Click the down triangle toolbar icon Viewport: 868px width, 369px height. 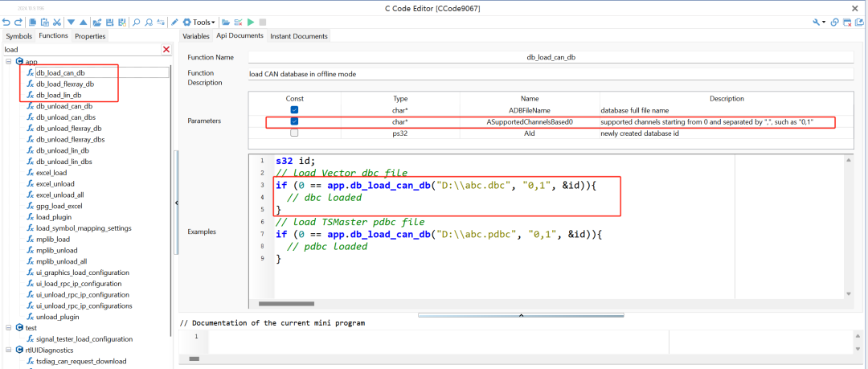click(x=71, y=23)
